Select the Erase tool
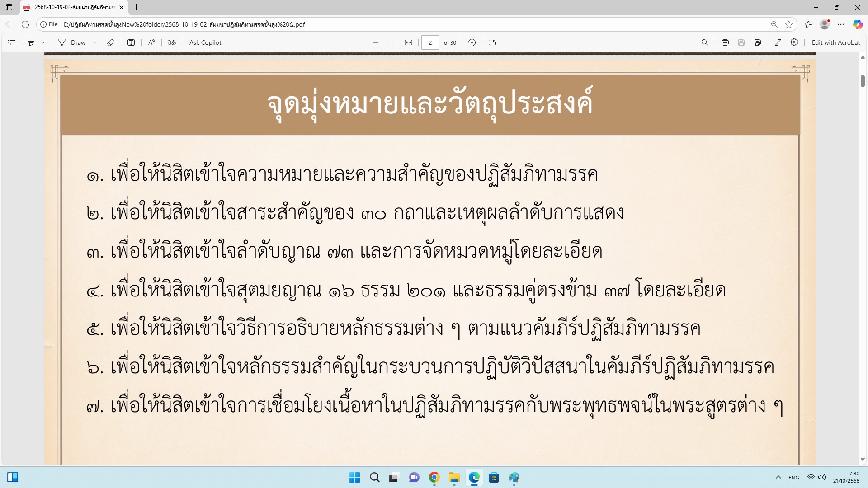 click(111, 42)
